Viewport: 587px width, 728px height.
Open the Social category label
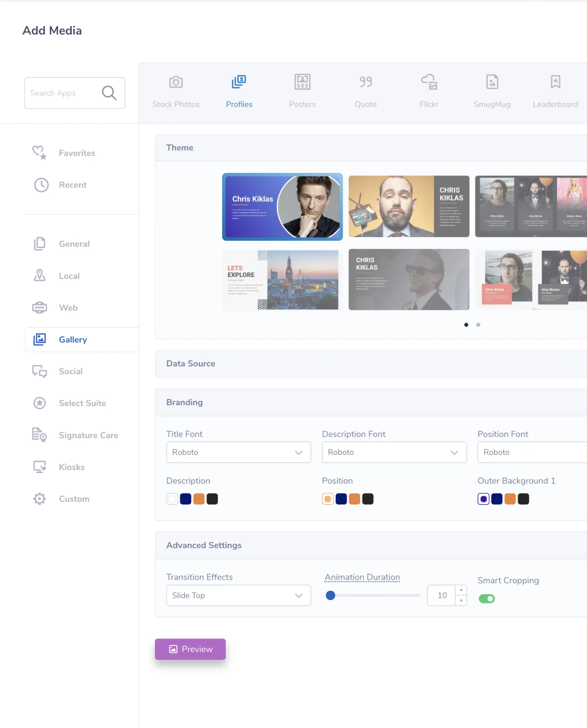[x=71, y=371]
